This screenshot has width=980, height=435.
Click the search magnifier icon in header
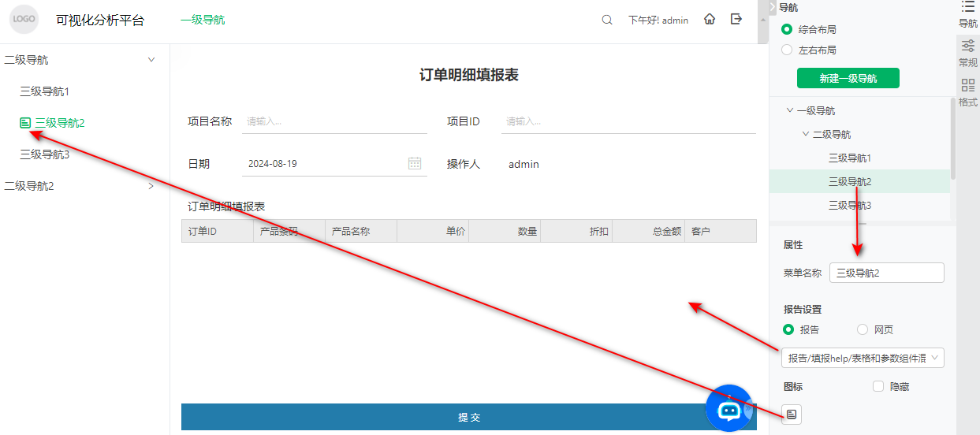tap(607, 20)
